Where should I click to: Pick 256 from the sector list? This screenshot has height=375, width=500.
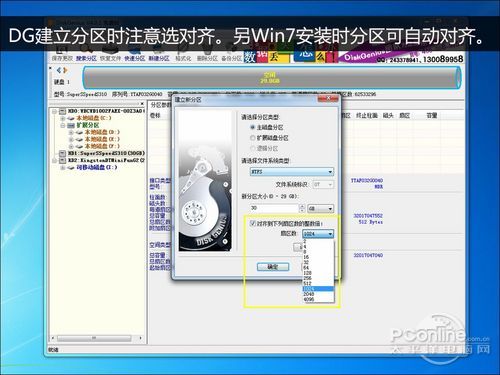pos(318,278)
